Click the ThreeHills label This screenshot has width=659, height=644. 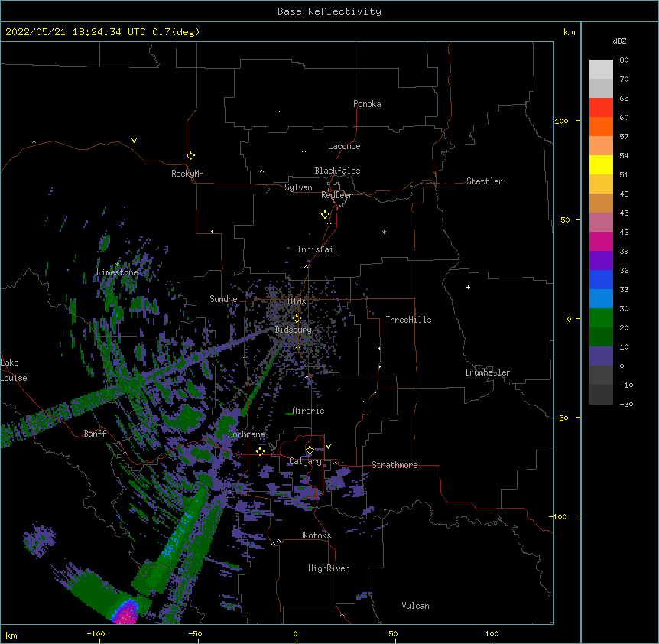point(408,320)
